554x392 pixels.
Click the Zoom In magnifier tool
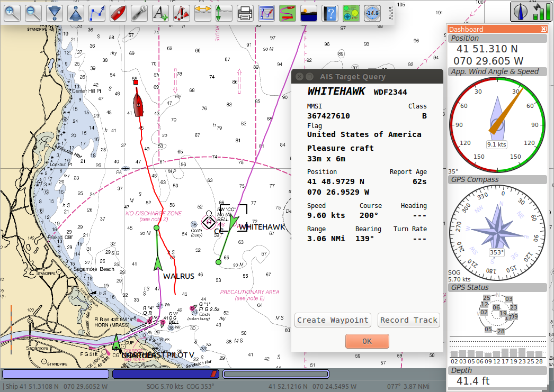(12, 13)
